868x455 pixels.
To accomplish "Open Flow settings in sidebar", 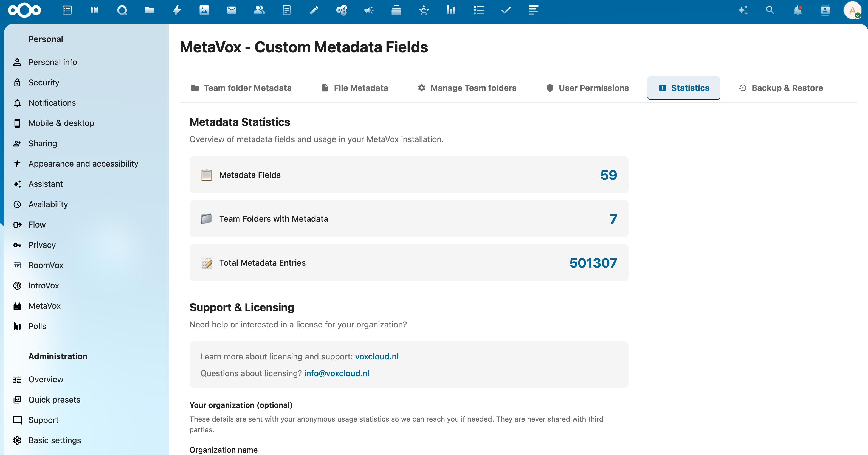I will coord(86,225).
